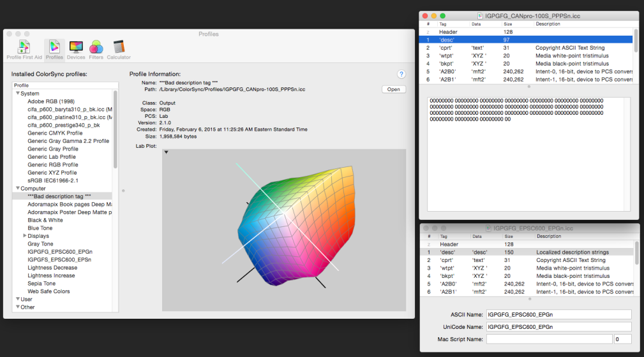Select 'cprt' row in CANpro window
Screen dimensions: 644x357
(x=526, y=48)
